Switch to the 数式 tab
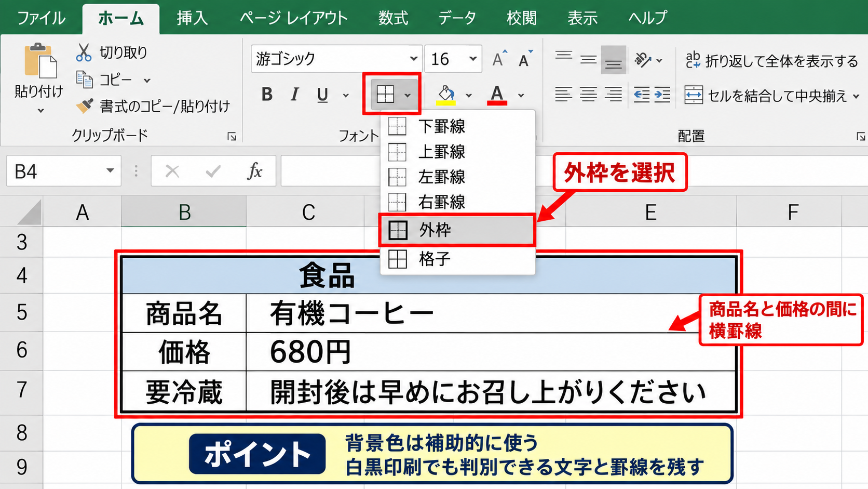868x489 pixels. [393, 18]
